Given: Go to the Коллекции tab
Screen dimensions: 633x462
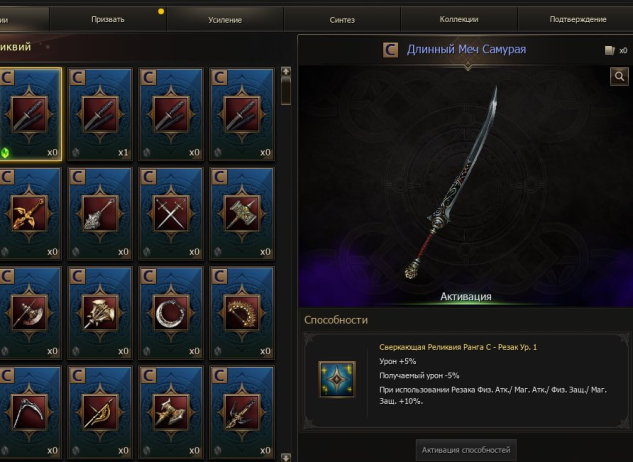Looking at the screenshot, I should tap(459, 19).
